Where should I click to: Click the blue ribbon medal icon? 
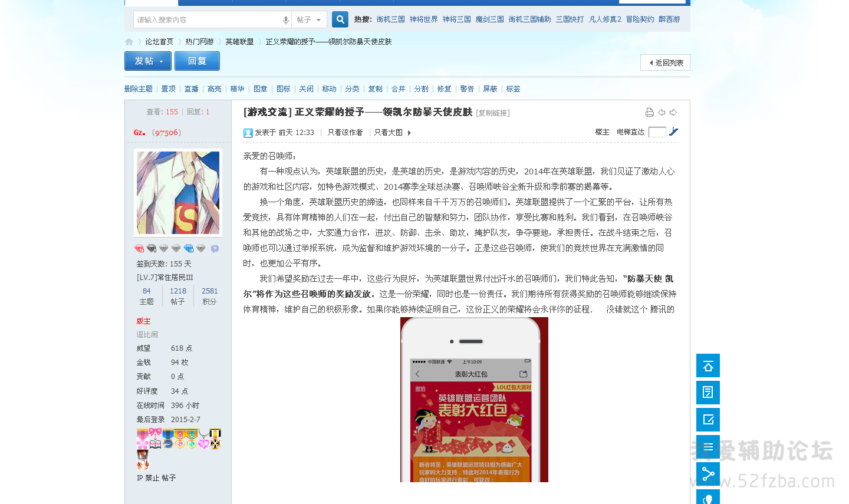point(168,439)
